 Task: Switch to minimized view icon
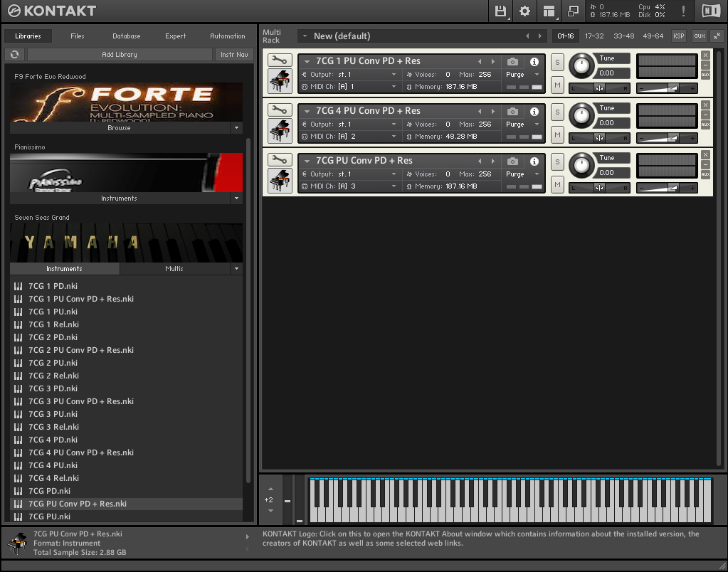click(573, 11)
